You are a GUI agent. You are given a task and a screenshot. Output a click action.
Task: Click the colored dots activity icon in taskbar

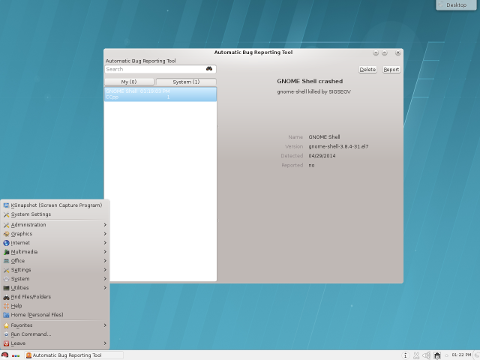(x=16, y=356)
